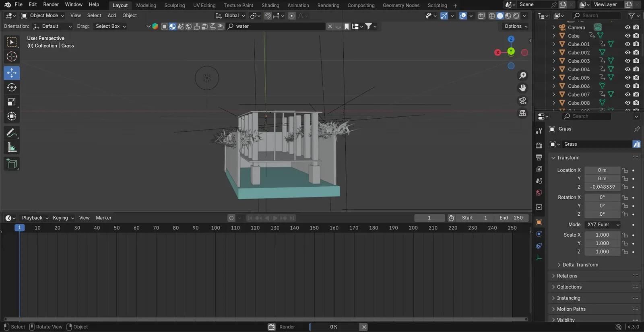Click the render progress bar at 0%
The image size is (644, 332).
pos(334,327)
